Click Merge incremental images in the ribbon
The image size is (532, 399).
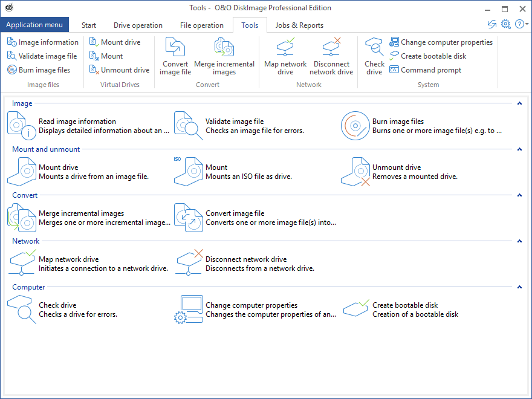pyautogui.click(x=224, y=56)
